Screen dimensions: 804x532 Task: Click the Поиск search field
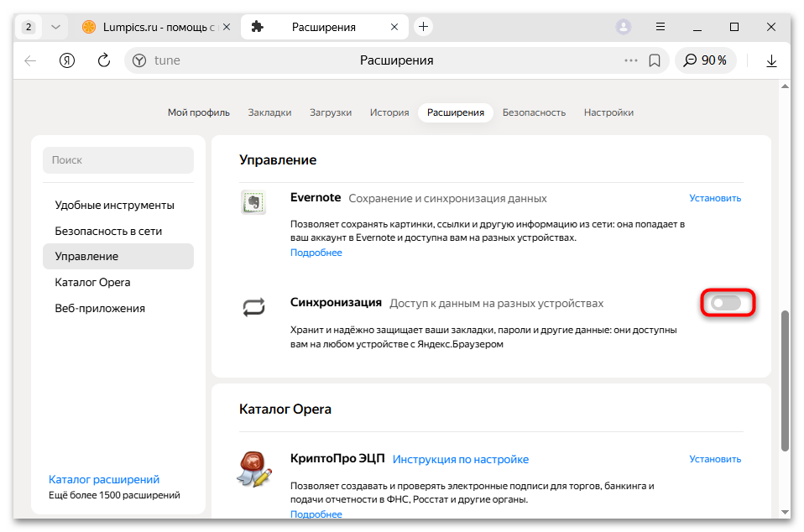tap(118, 160)
